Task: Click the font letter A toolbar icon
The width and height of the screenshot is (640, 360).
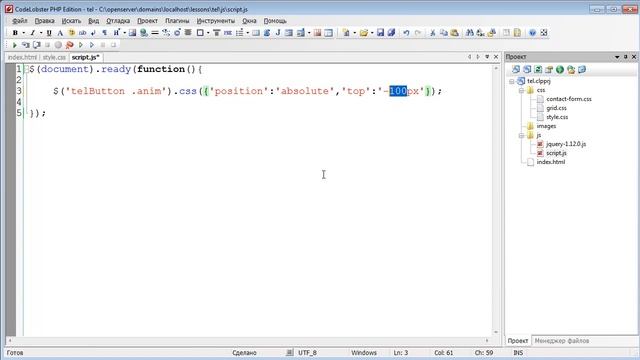Action: (x=60, y=33)
